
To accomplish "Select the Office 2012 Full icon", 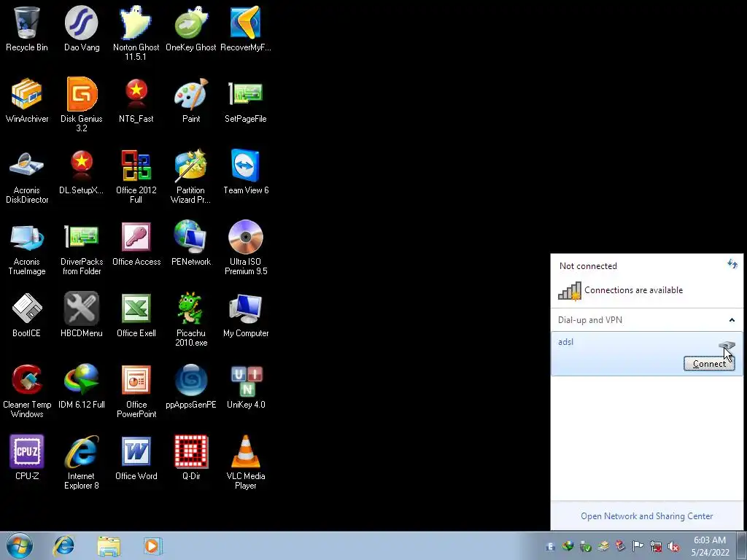I will pos(136,176).
